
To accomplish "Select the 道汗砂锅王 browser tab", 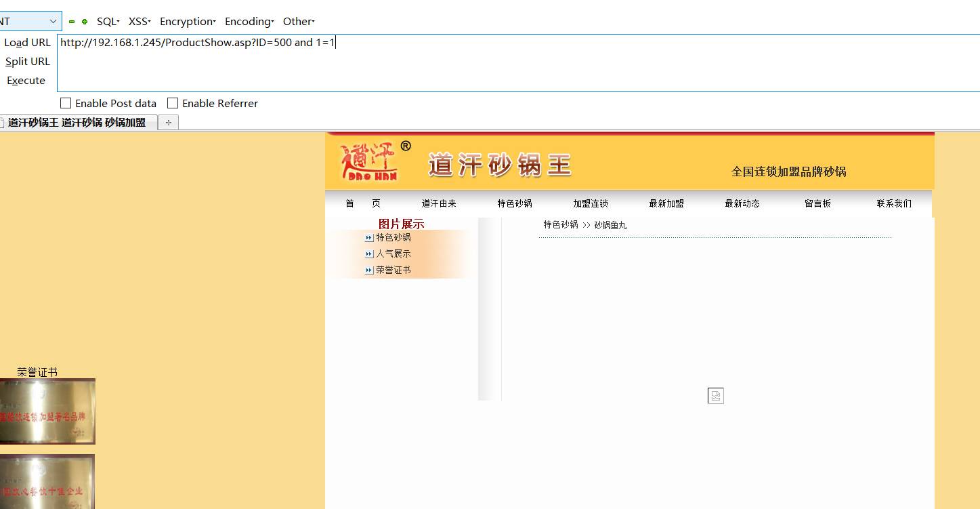I will click(x=79, y=123).
